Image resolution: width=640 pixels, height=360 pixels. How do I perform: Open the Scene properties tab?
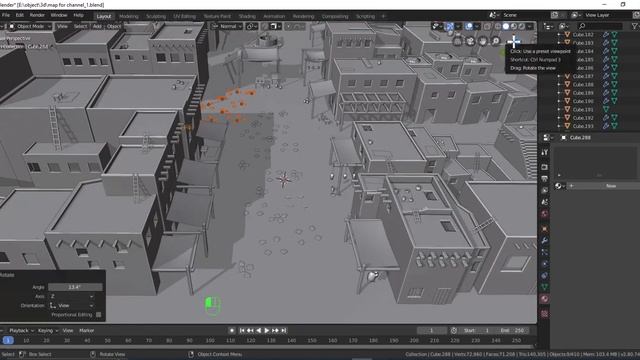tap(544, 202)
